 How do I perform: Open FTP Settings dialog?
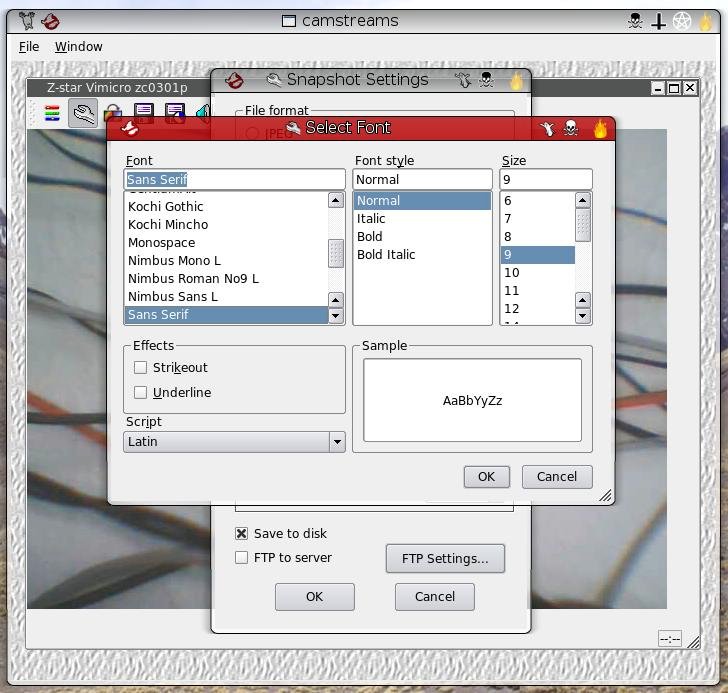point(445,558)
